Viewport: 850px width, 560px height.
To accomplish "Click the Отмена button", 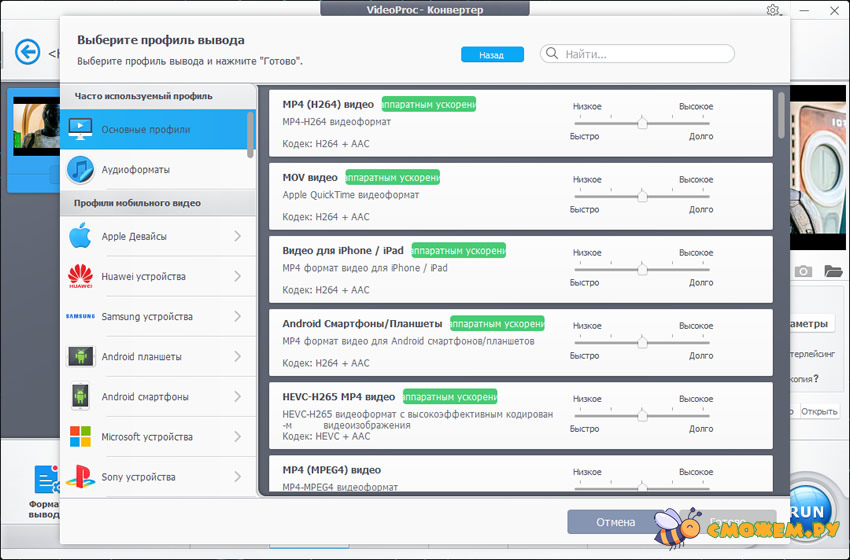I will click(615, 522).
